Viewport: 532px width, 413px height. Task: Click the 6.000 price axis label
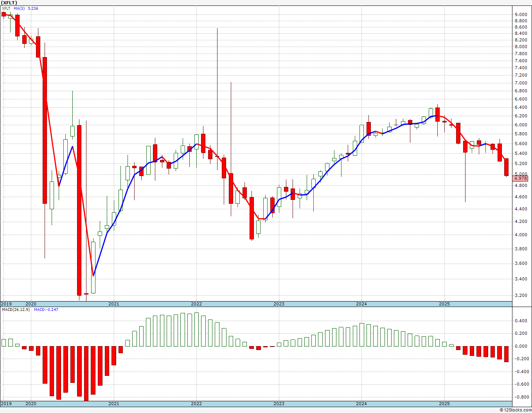point(521,125)
